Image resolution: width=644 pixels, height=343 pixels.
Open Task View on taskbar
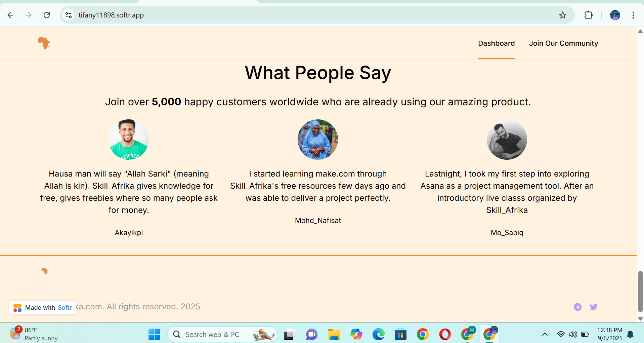(289, 334)
